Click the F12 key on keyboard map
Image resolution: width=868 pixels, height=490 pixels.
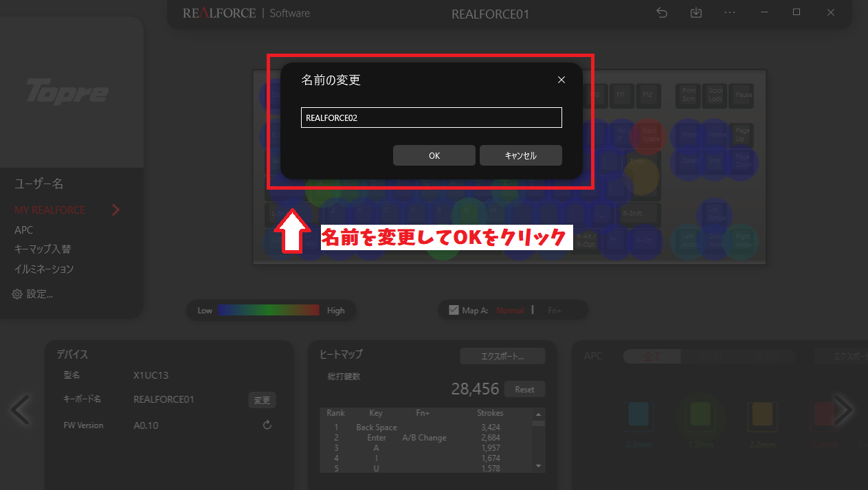click(x=647, y=95)
